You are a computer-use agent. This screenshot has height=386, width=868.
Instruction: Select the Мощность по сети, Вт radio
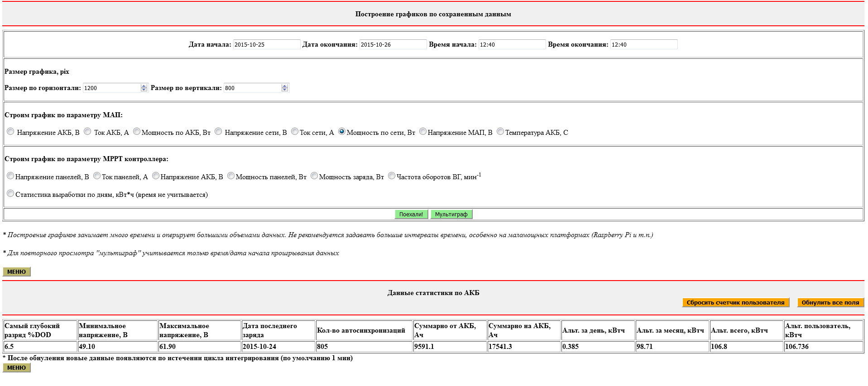(x=342, y=132)
